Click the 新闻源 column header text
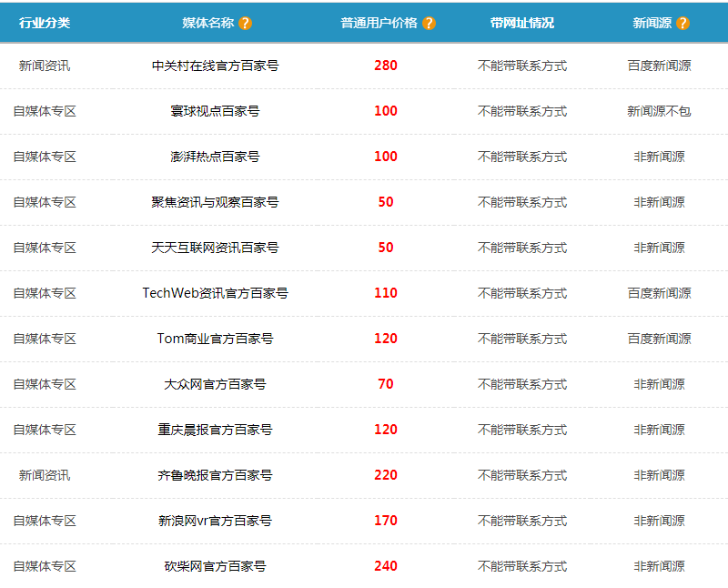This screenshot has width=728, height=588. click(x=652, y=23)
